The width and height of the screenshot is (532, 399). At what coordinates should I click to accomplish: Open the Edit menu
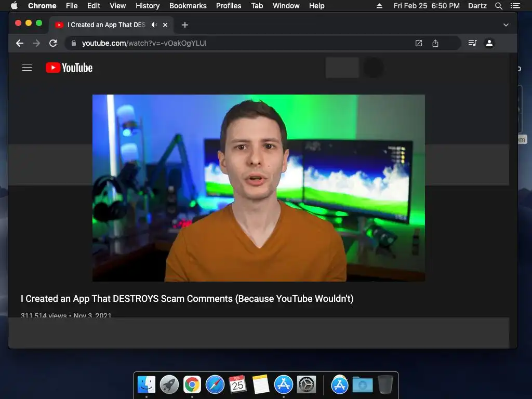coord(94,6)
